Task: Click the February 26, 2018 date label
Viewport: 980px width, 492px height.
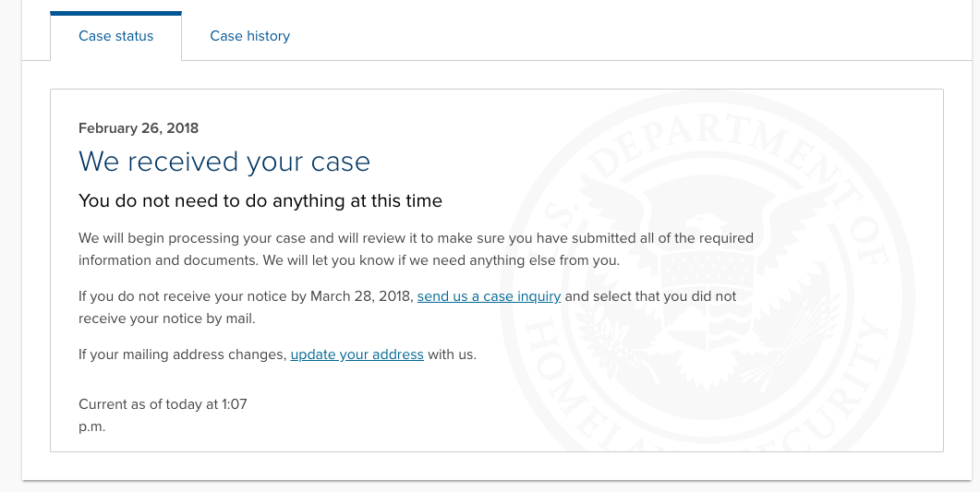Action: click(139, 128)
